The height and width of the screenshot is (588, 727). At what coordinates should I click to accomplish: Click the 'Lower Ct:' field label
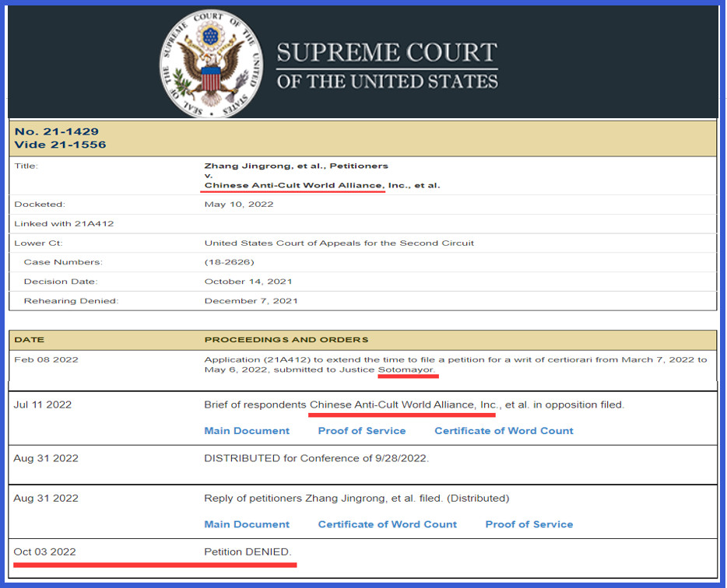pyautogui.click(x=38, y=243)
